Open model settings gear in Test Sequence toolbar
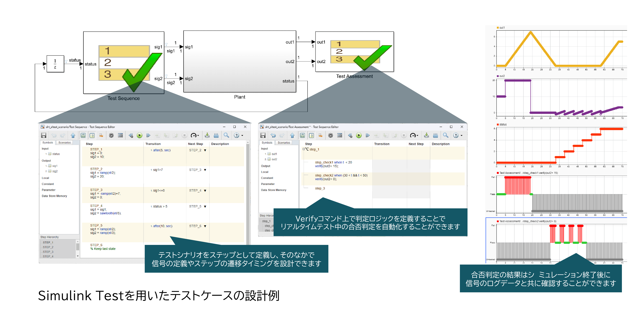This screenshot has width=644, height=322. coord(111,135)
